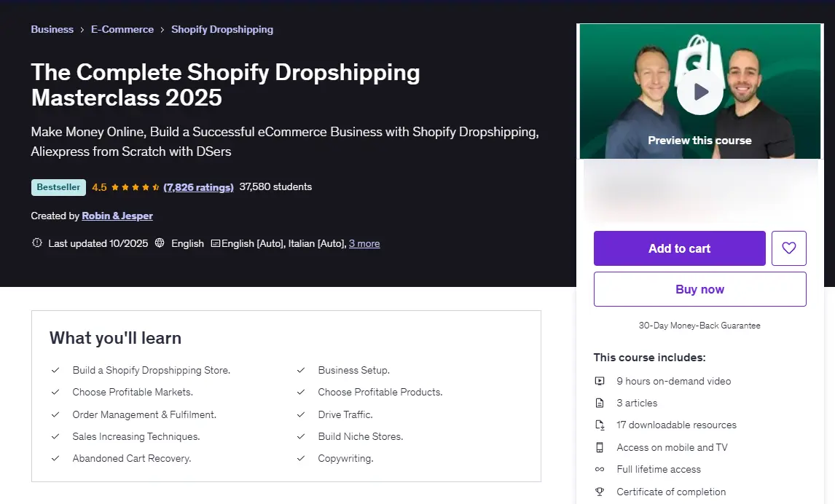Viewport: 835px width, 504px height.
Task: Click the certificate of completion trophy icon
Action: (x=600, y=491)
